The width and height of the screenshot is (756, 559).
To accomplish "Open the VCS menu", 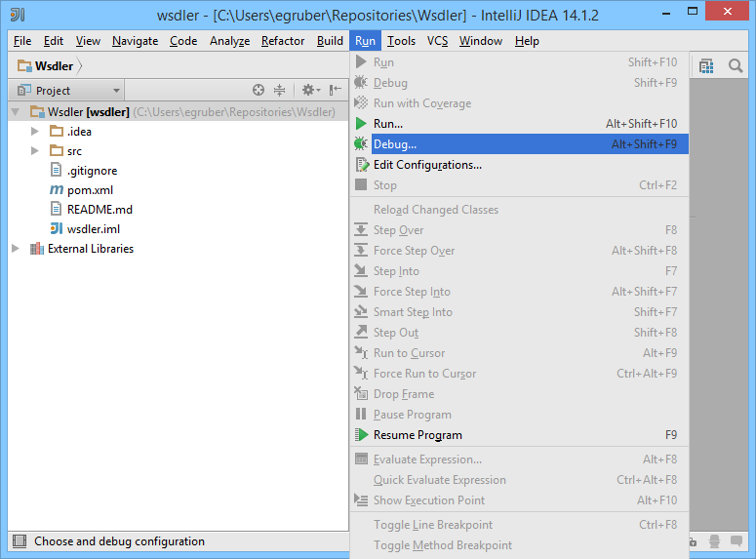I will tap(437, 41).
